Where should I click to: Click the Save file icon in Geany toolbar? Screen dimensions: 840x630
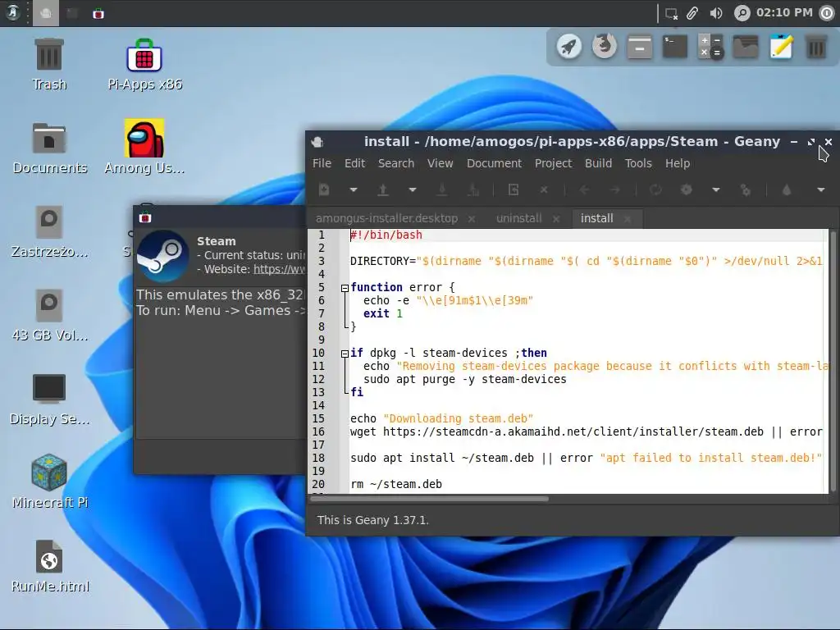(x=442, y=189)
